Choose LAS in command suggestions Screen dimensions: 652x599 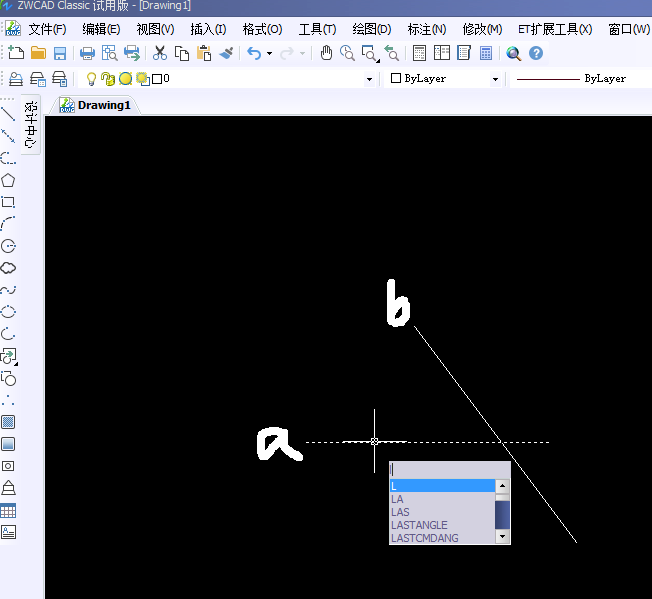click(x=400, y=512)
